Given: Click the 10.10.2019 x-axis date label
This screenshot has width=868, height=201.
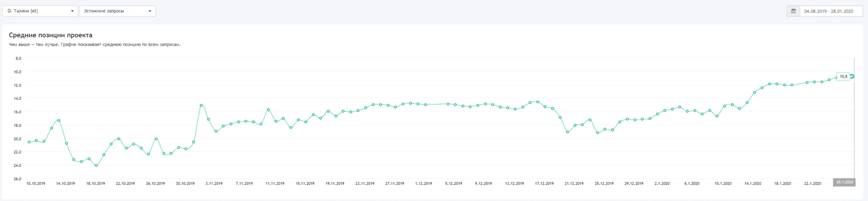Looking at the screenshot, I should [36, 184].
